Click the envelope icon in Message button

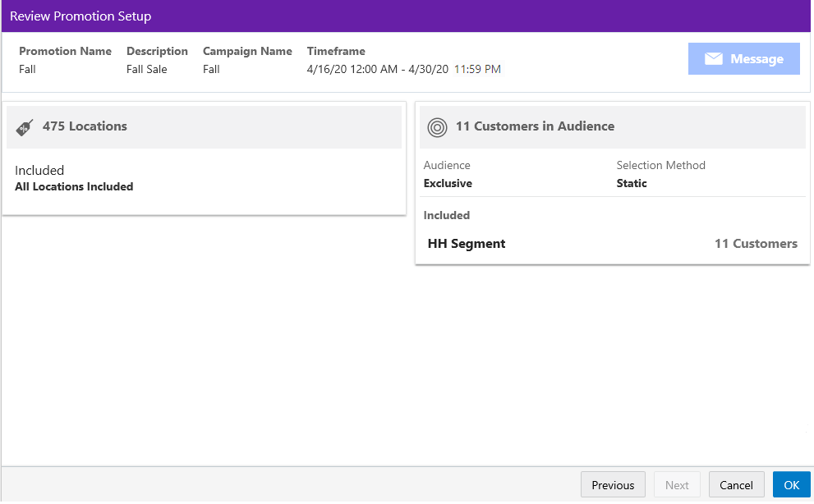click(713, 58)
